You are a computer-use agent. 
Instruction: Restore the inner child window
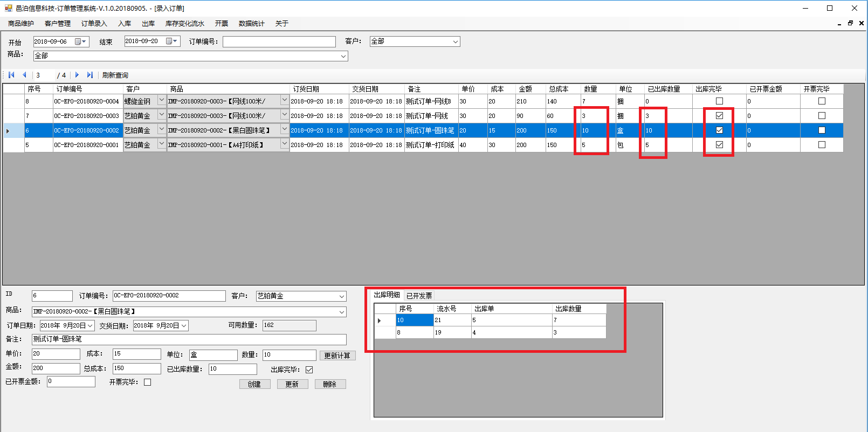coord(850,23)
